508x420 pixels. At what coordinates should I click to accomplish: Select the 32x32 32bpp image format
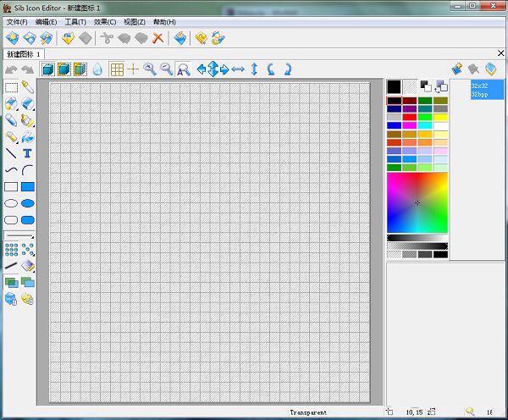(486, 90)
